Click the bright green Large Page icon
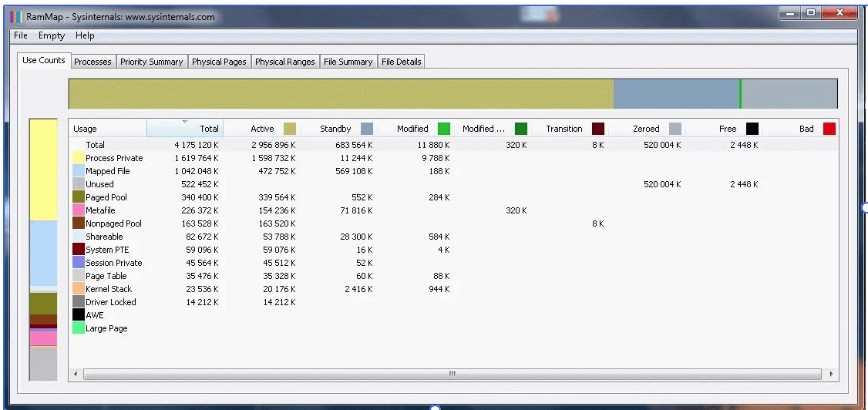This screenshot has width=868, height=410. pos(78,328)
